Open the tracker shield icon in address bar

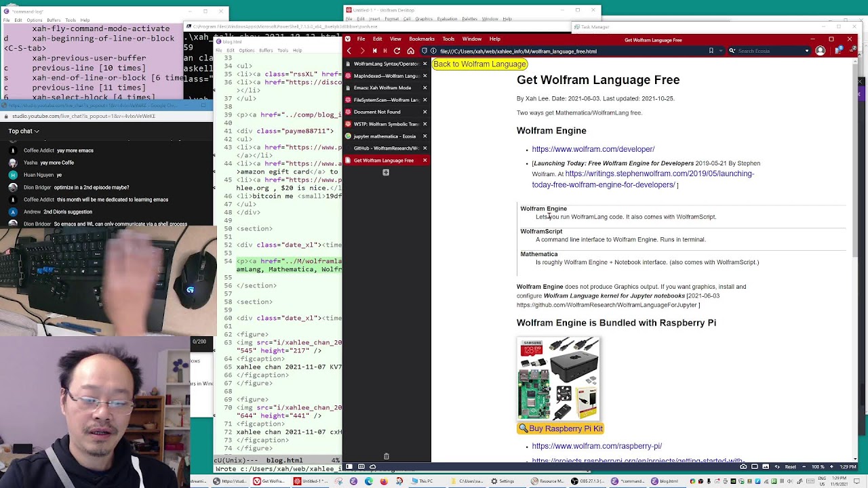[424, 51]
